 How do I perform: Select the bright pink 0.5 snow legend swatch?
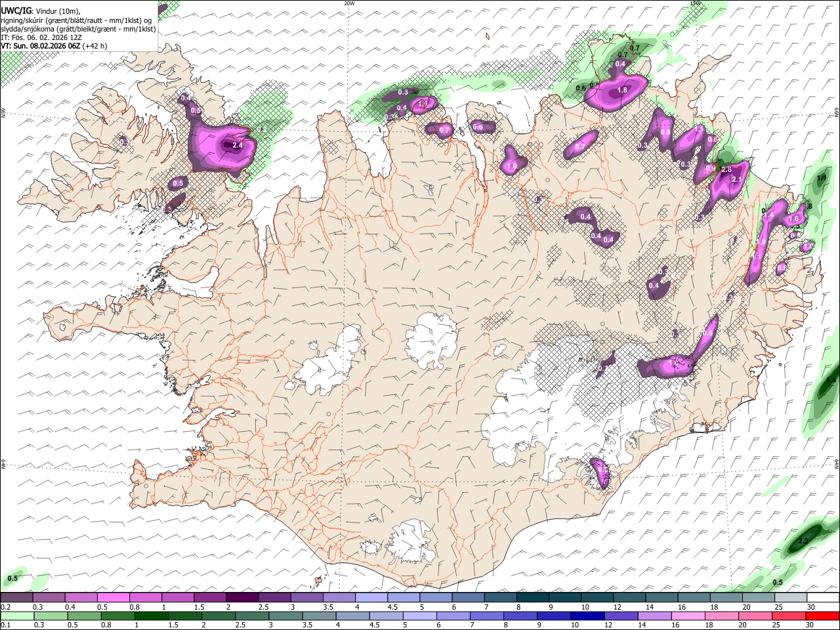[113, 598]
